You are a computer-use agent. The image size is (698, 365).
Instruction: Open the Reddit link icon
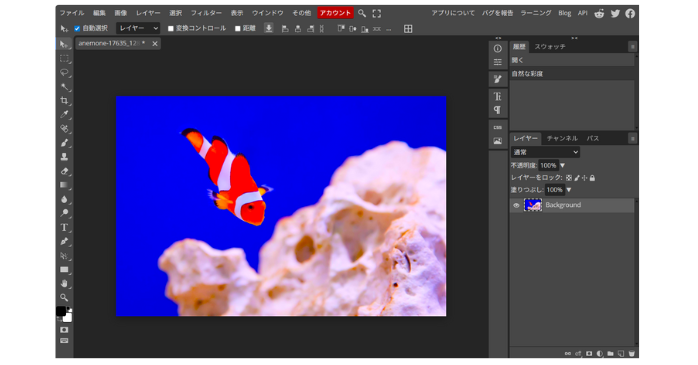[599, 13]
